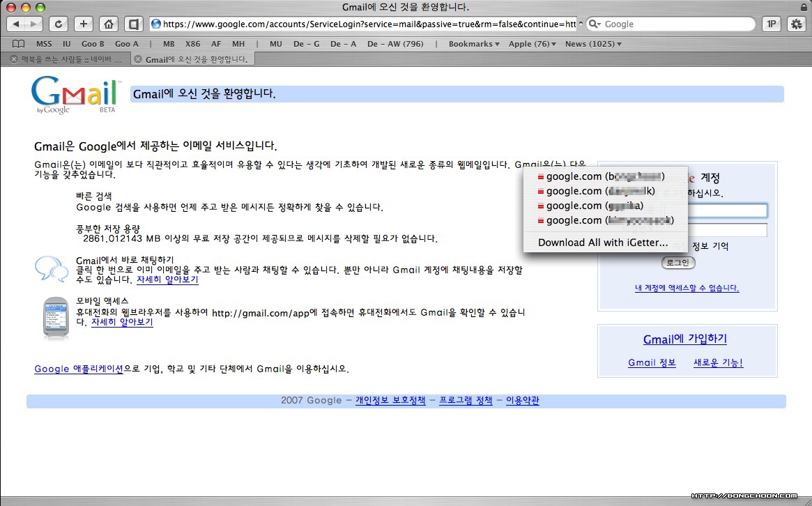Viewport: 812px width, 506px height.
Task: Open the AF bookmark
Action: [x=216, y=44]
